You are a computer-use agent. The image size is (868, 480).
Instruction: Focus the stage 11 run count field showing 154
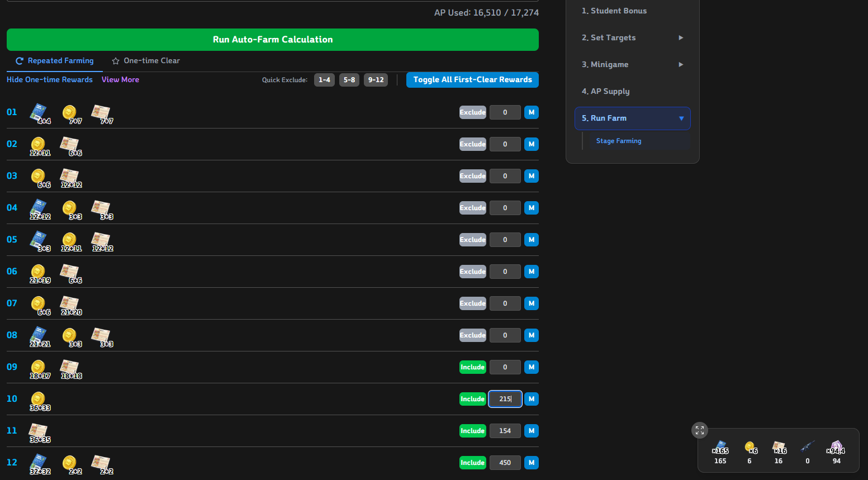pyautogui.click(x=505, y=431)
